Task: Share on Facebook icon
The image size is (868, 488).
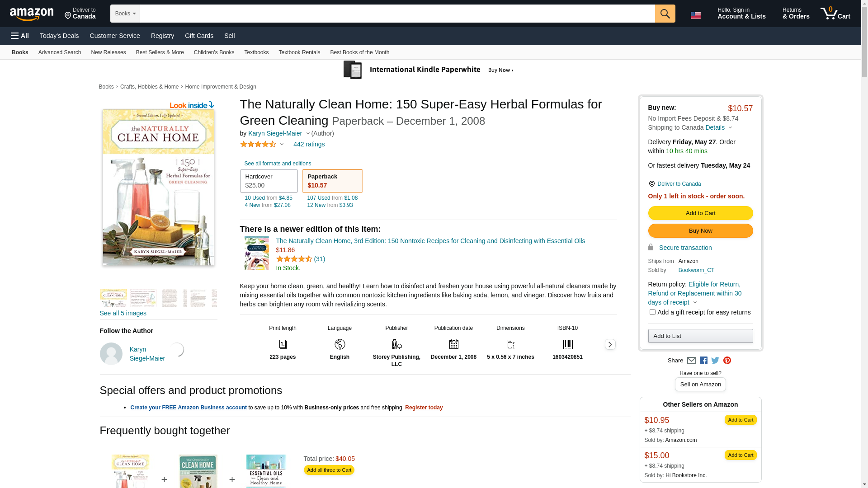Action: 703,361
